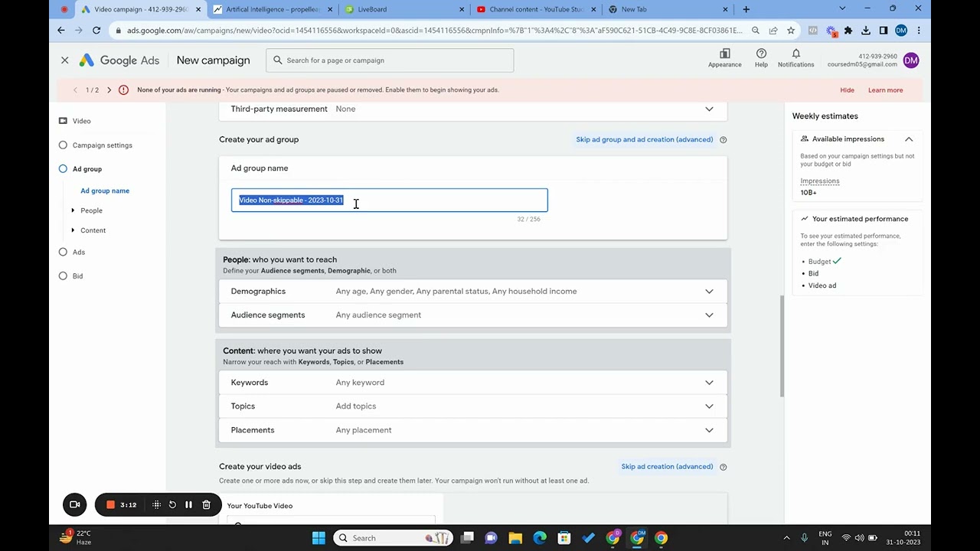The image size is (980, 551).
Task: Click Hide in notification banner
Action: point(847,90)
